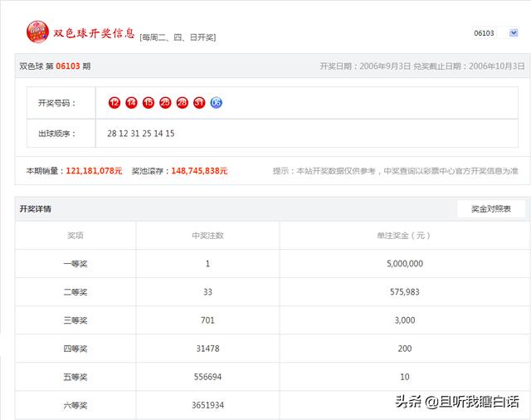Click red ball number 12

pyautogui.click(x=114, y=102)
